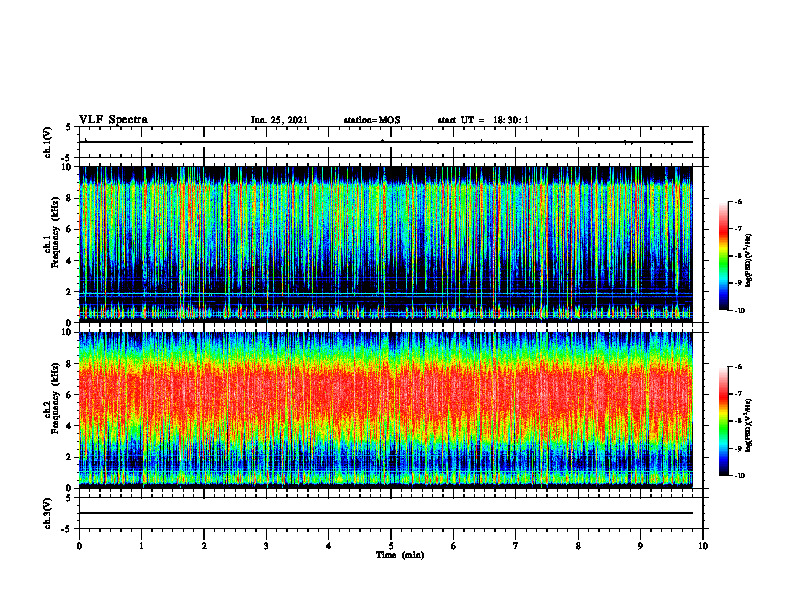The image size is (792, 612).
Task: Click the "-6" label on ch.2 colorbar
Action: coord(739,367)
